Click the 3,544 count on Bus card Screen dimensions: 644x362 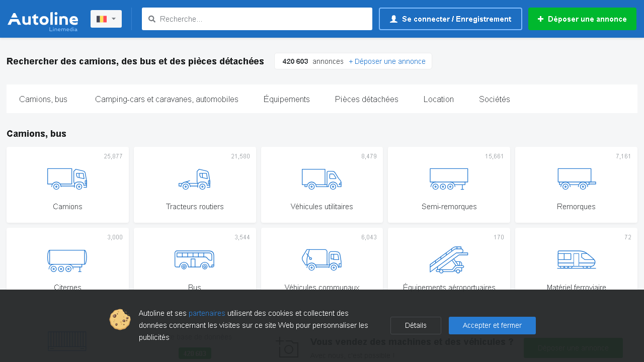coord(242,237)
